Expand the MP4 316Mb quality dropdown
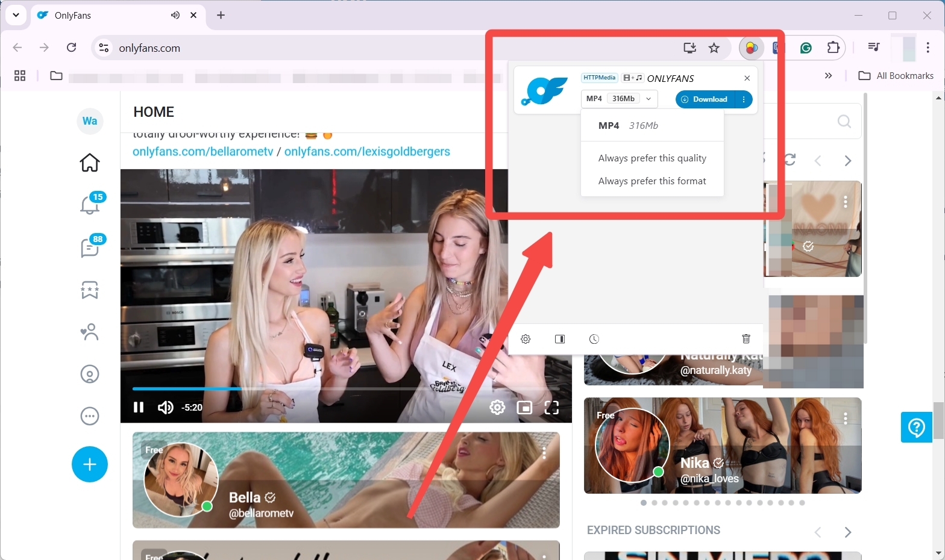The image size is (945, 560). tap(620, 99)
